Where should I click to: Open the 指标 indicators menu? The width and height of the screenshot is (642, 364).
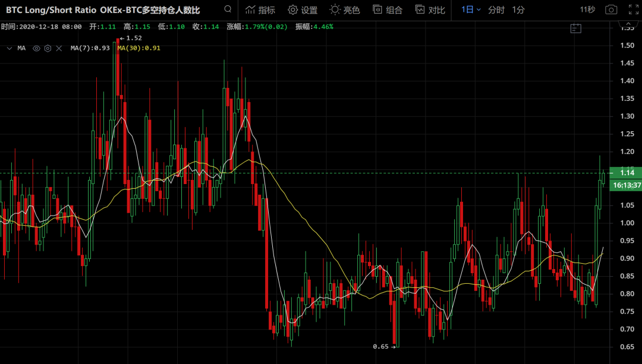pyautogui.click(x=260, y=10)
